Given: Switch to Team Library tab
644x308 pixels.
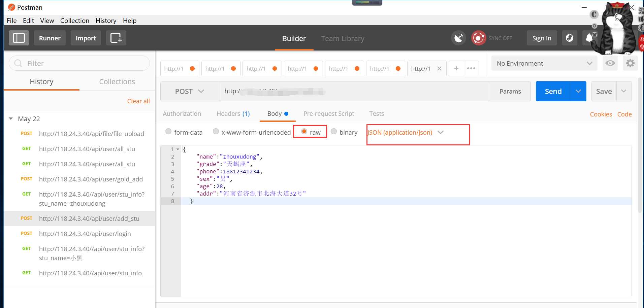Looking at the screenshot, I should click(343, 38).
